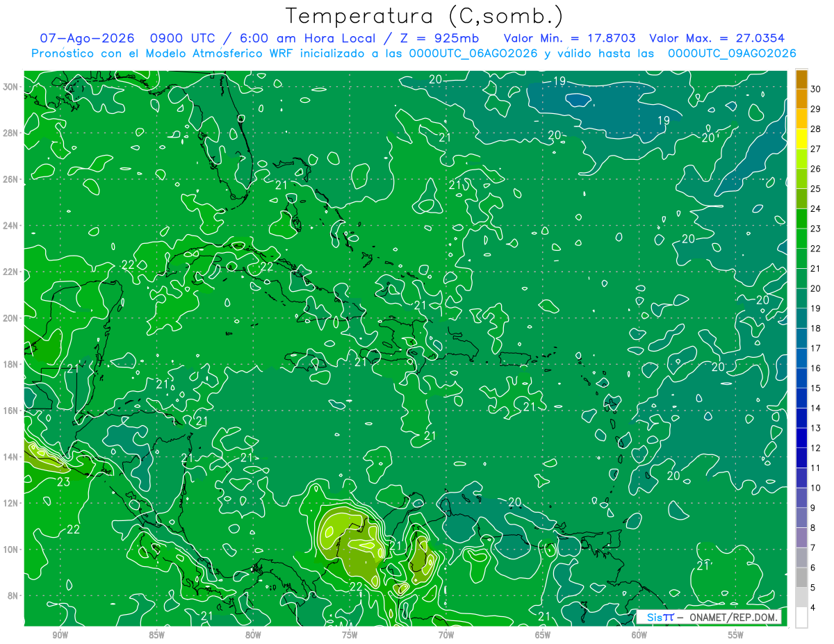This screenshot has height=644, width=834.
Task: Click the purple swatch between 8 and 9
Action: point(801,518)
